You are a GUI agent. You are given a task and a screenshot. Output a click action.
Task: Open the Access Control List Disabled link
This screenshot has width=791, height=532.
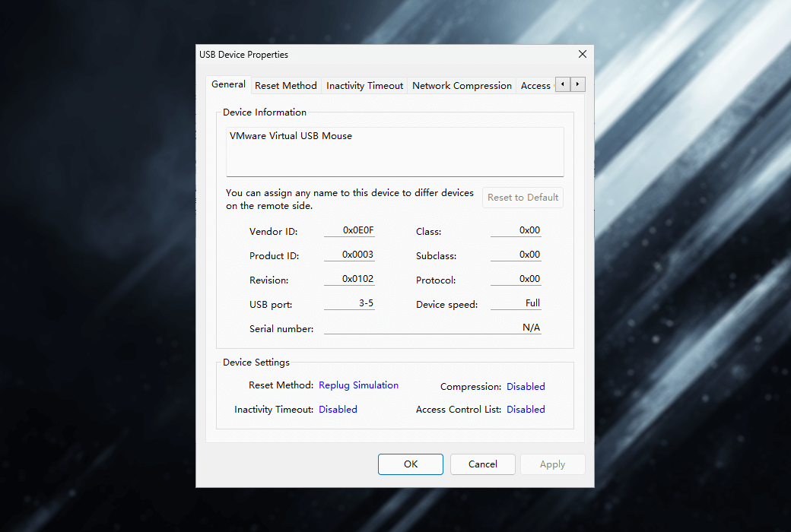pos(526,410)
